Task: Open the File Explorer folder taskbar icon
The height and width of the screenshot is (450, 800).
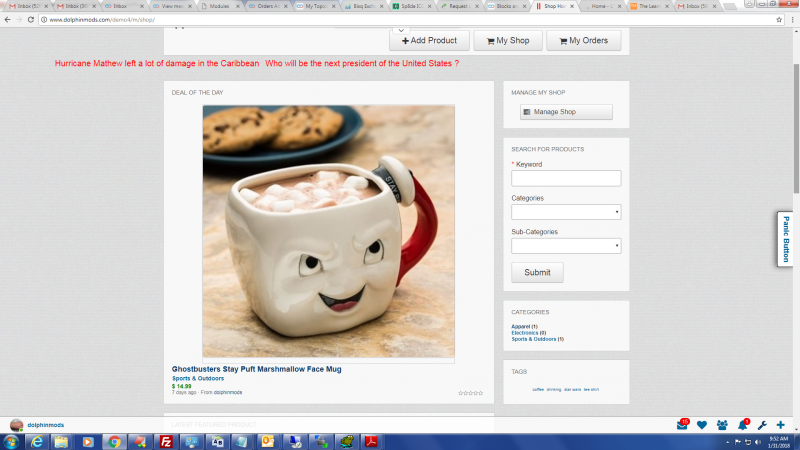Action: click(61, 442)
